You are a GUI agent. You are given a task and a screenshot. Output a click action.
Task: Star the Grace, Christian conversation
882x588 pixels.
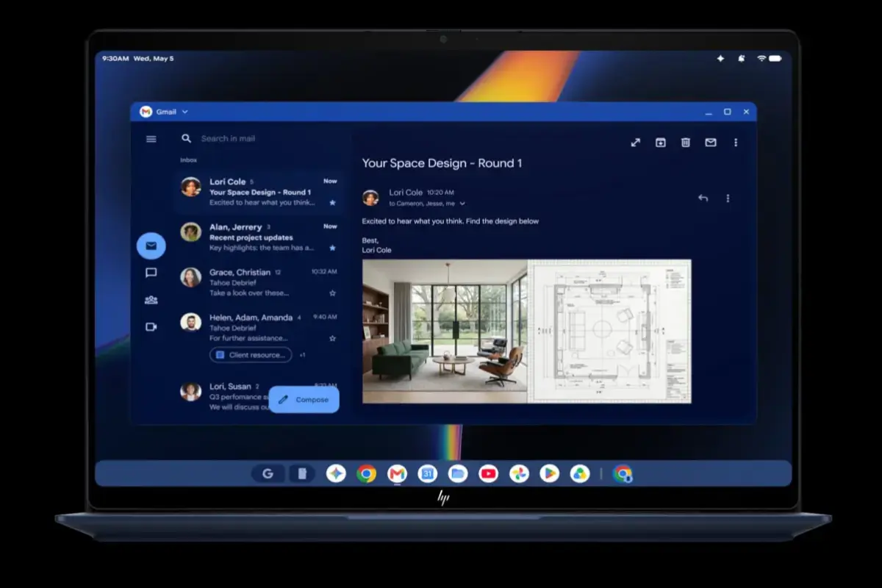coord(332,293)
